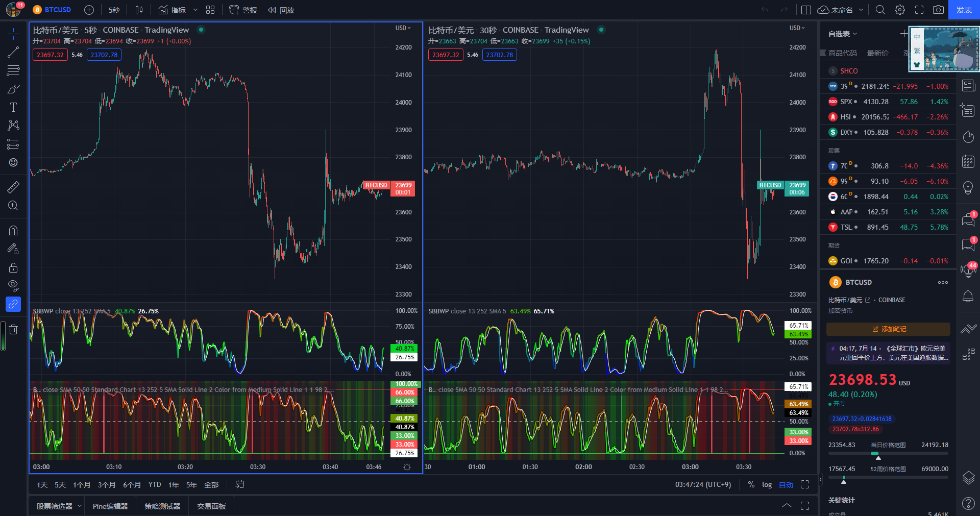The width and height of the screenshot is (980, 516).
Task: Take a chart snapshot with the camera icon
Action: tap(938, 10)
